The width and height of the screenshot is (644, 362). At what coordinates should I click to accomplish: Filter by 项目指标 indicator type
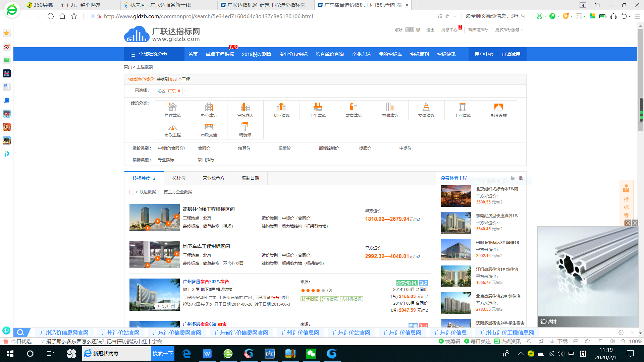(x=206, y=160)
